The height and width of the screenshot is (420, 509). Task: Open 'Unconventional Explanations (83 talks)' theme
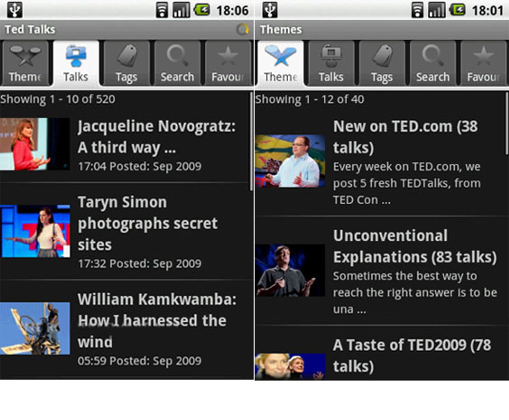[x=415, y=246]
